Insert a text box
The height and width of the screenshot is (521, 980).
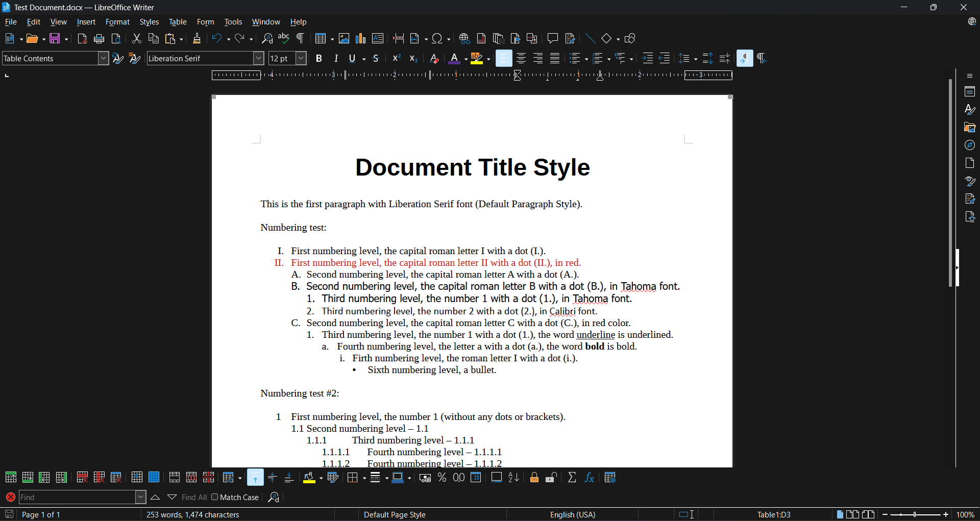378,39
